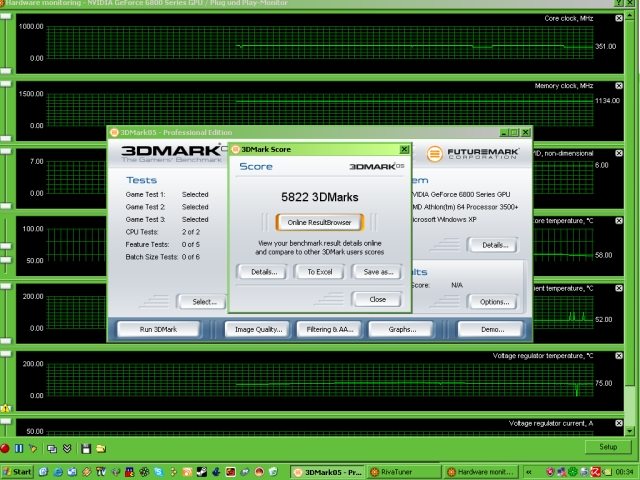Launch Internet Explorer from quick launch
Screen dimensions: 640x480
pyautogui.click(x=58, y=472)
